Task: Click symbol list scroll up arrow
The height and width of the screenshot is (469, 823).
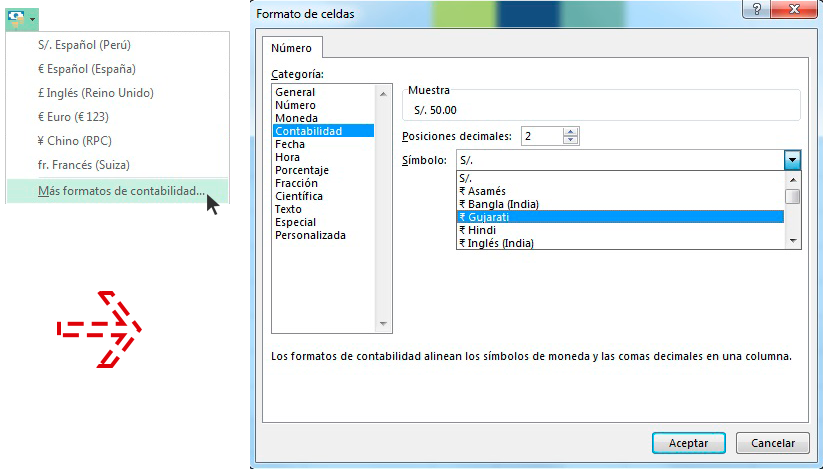Action: click(x=793, y=179)
